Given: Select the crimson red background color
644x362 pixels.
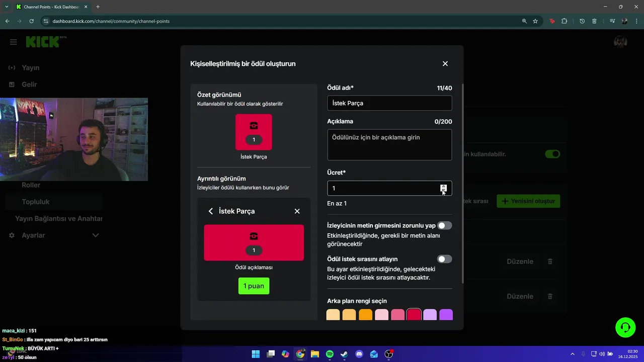Looking at the screenshot, I should coord(414,315).
